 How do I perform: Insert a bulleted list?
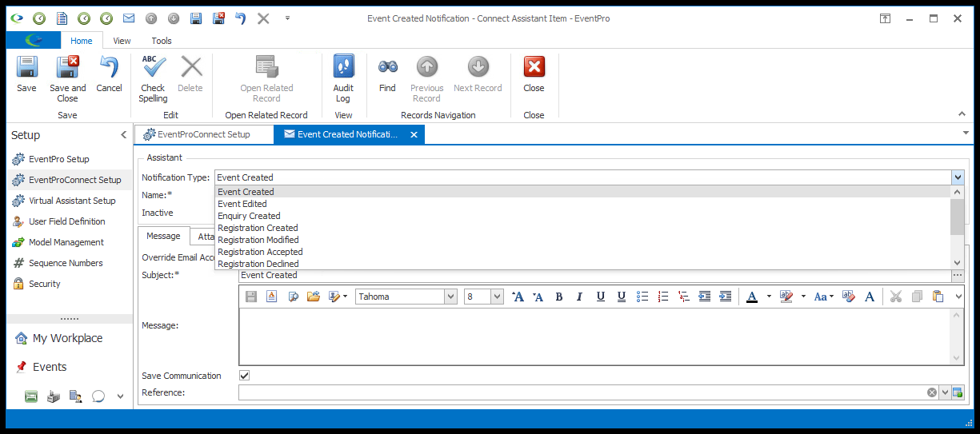642,297
